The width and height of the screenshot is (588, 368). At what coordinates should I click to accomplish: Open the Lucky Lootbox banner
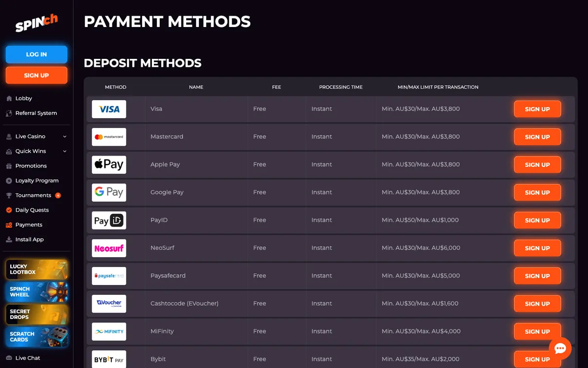(x=37, y=269)
